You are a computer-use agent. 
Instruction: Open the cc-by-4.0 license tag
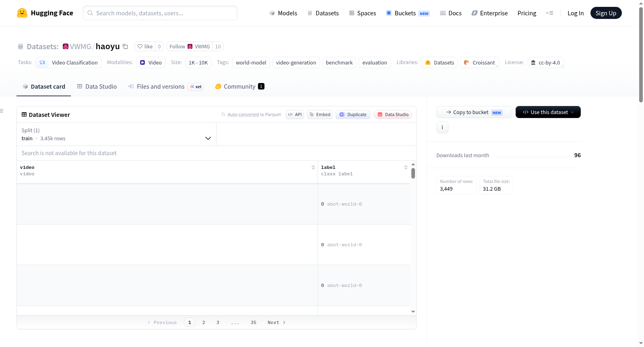(546, 62)
